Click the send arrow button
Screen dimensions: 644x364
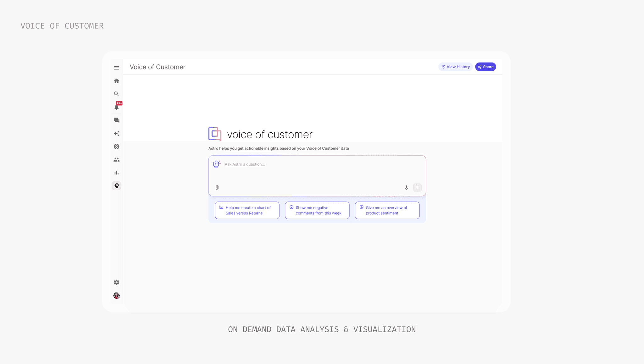click(417, 188)
